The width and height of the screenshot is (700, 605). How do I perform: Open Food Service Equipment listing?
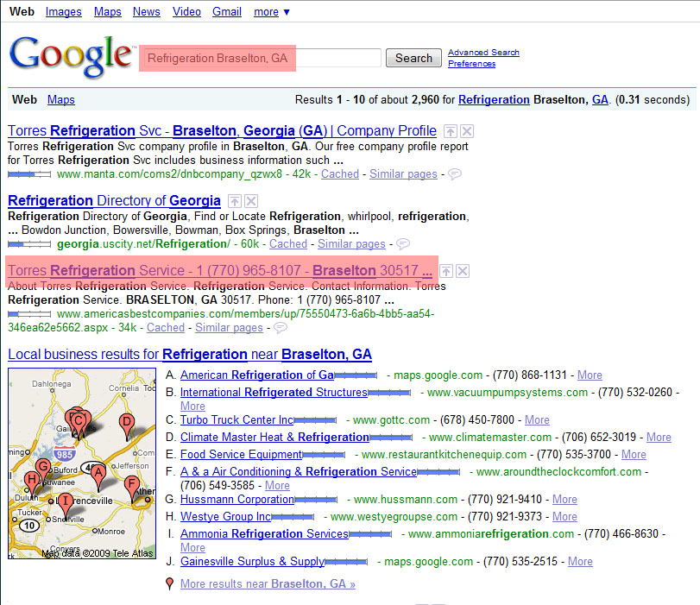[x=242, y=455]
